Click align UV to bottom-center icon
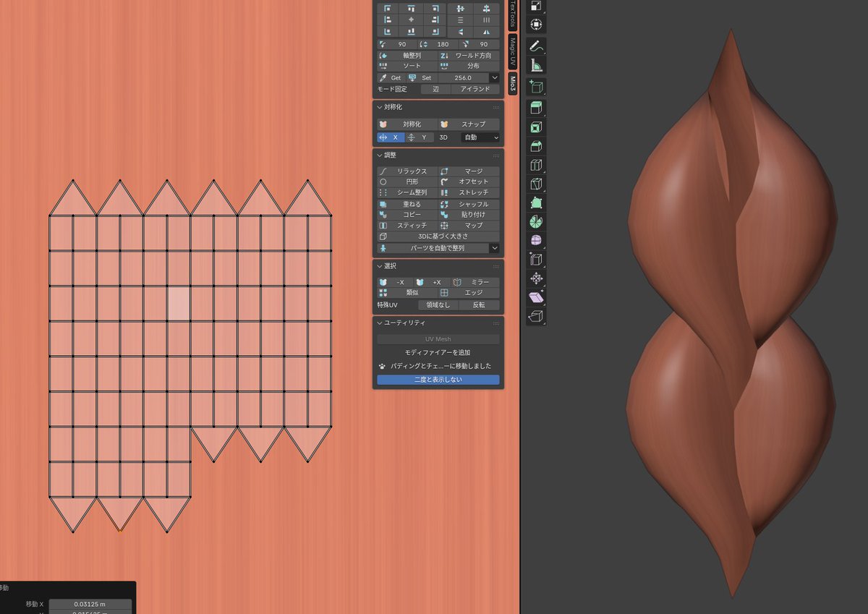868x614 pixels. click(411, 31)
